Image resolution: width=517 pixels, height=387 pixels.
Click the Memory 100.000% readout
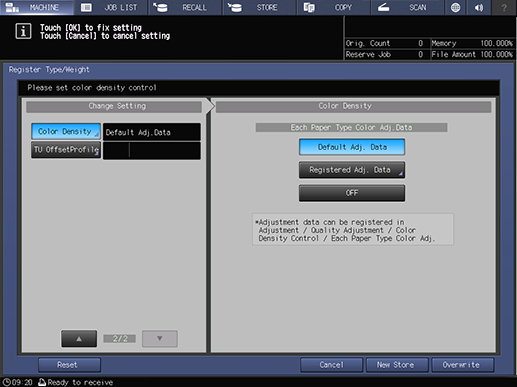472,43
